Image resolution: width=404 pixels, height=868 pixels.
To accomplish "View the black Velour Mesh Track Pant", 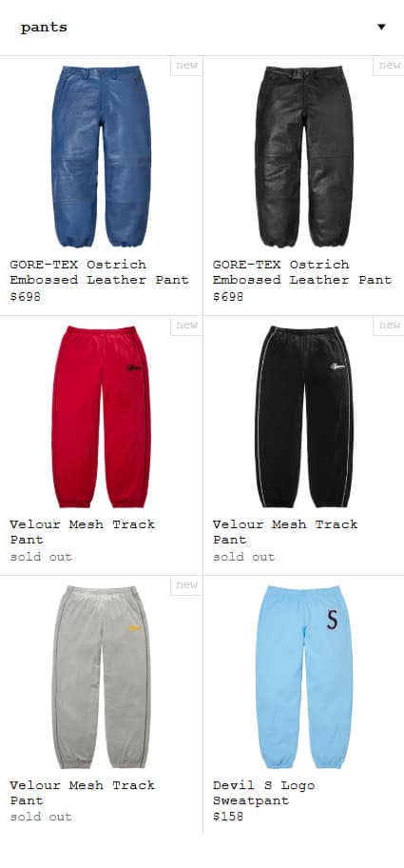I will click(x=304, y=416).
